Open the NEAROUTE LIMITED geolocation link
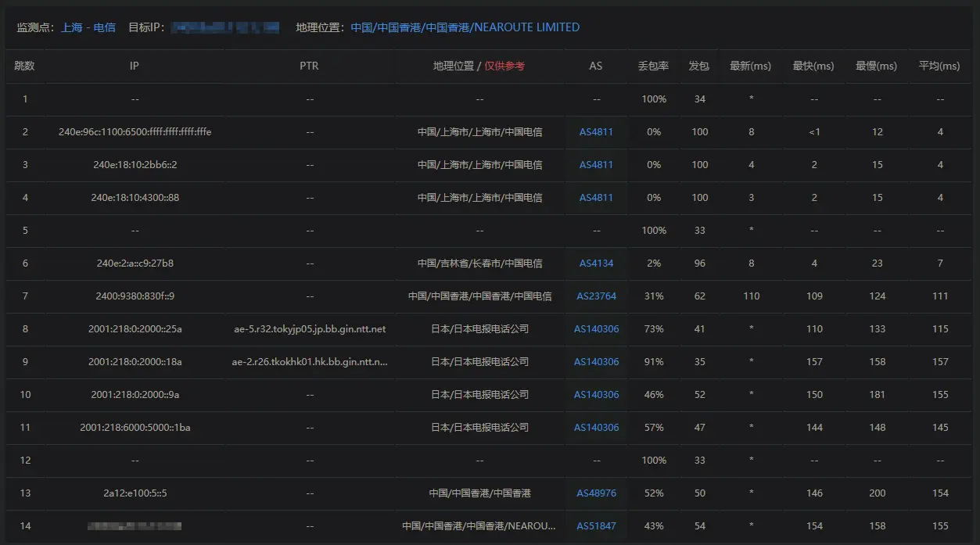980x545 pixels. click(x=465, y=27)
